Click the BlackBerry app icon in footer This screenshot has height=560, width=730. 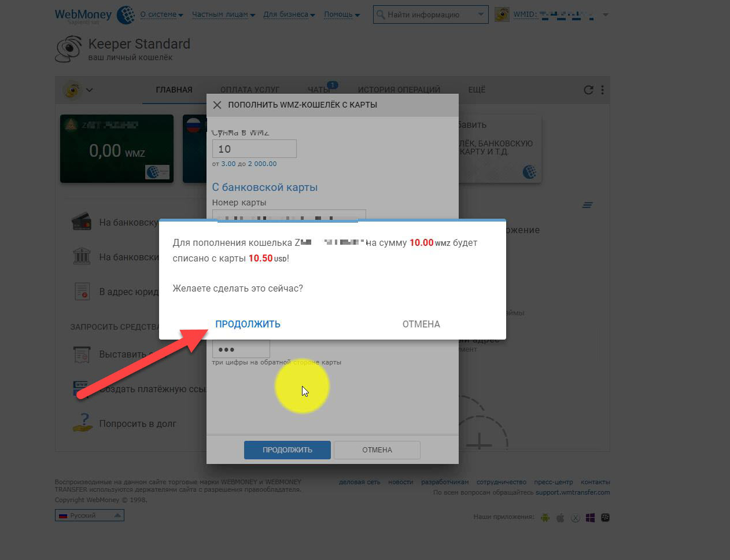(605, 517)
